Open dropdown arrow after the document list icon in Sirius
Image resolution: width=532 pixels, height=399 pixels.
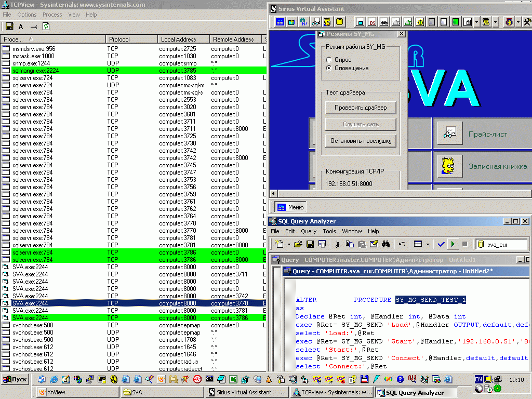(x=476, y=22)
